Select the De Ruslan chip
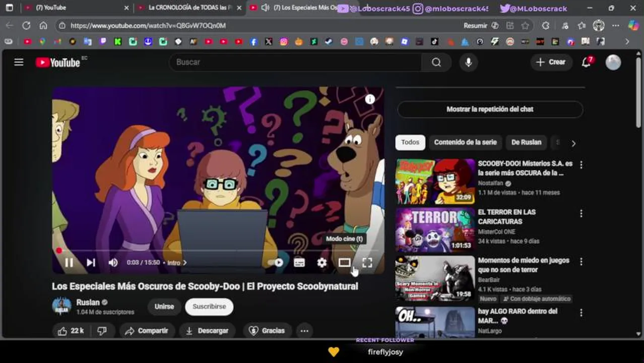 [x=526, y=142]
